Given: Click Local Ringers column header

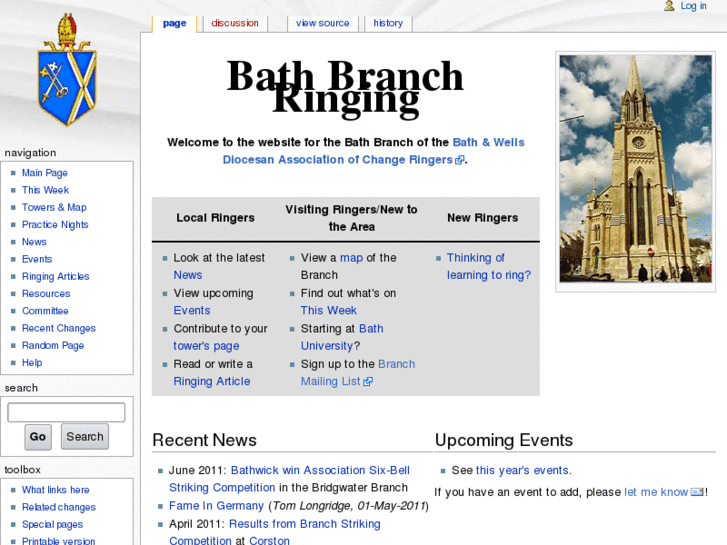Looking at the screenshot, I should click(215, 218).
